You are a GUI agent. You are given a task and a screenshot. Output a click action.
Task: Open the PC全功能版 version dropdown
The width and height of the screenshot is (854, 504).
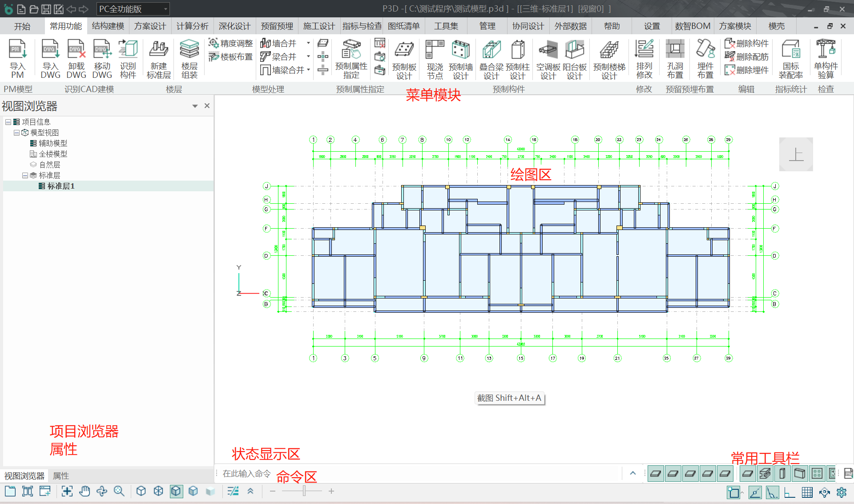click(165, 9)
